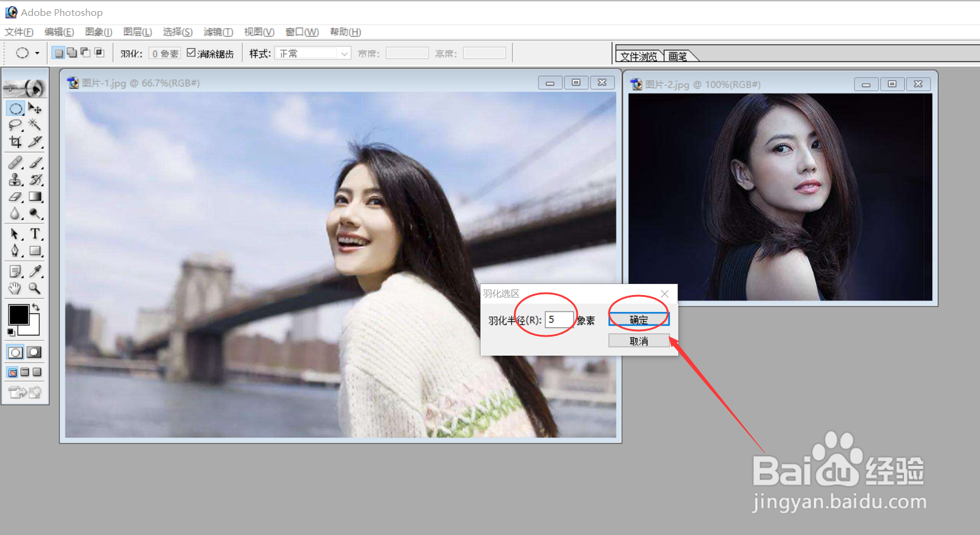
Task: Choose full screen mode
Action: coord(37,372)
